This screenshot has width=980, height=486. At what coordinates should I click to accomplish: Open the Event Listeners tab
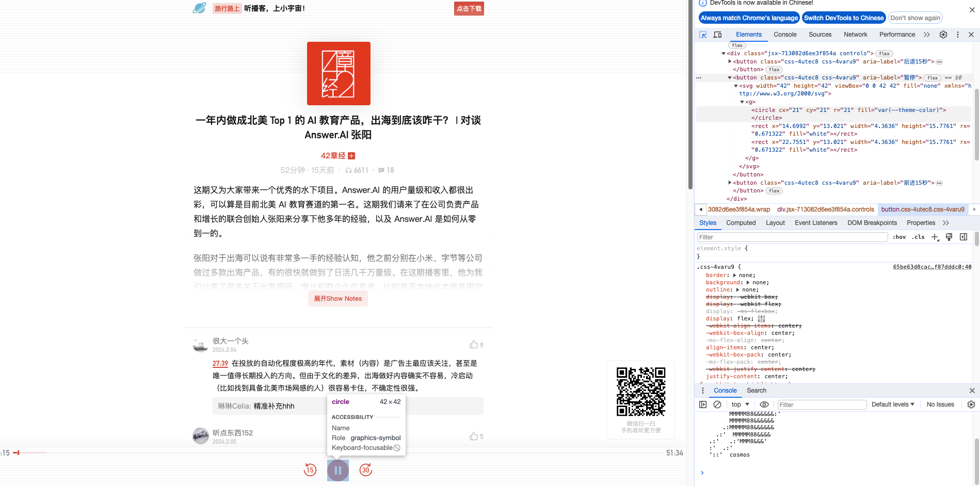coord(816,223)
